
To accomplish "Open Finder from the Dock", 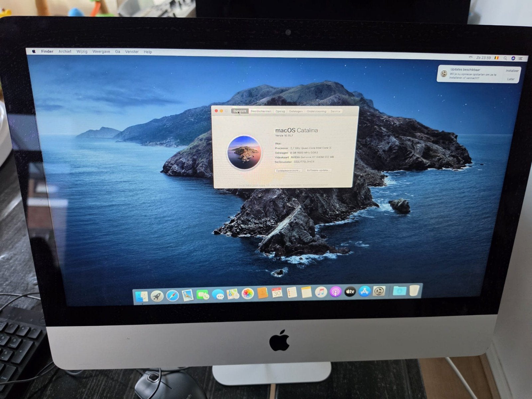I will click(x=142, y=296).
